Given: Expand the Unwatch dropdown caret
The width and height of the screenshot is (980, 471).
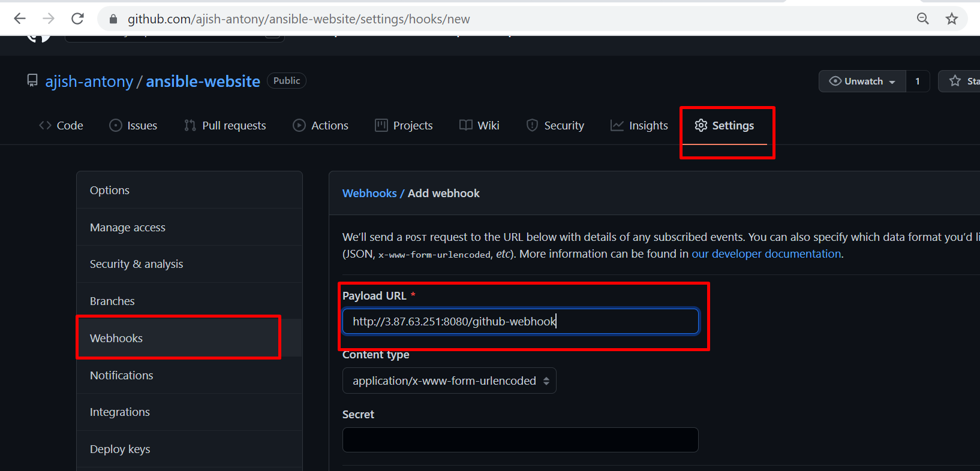Looking at the screenshot, I should [x=892, y=81].
